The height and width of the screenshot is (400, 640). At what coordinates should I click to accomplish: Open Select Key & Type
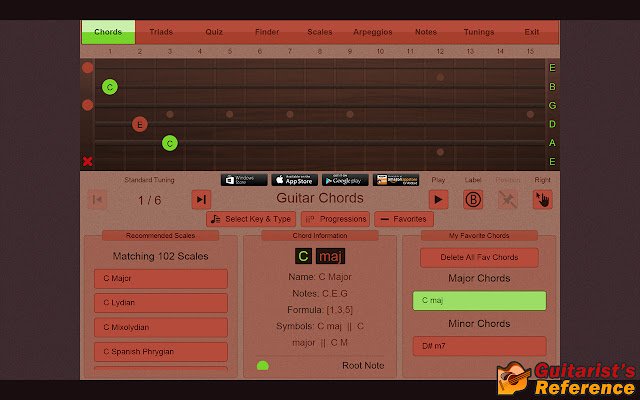(x=251, y=219)
